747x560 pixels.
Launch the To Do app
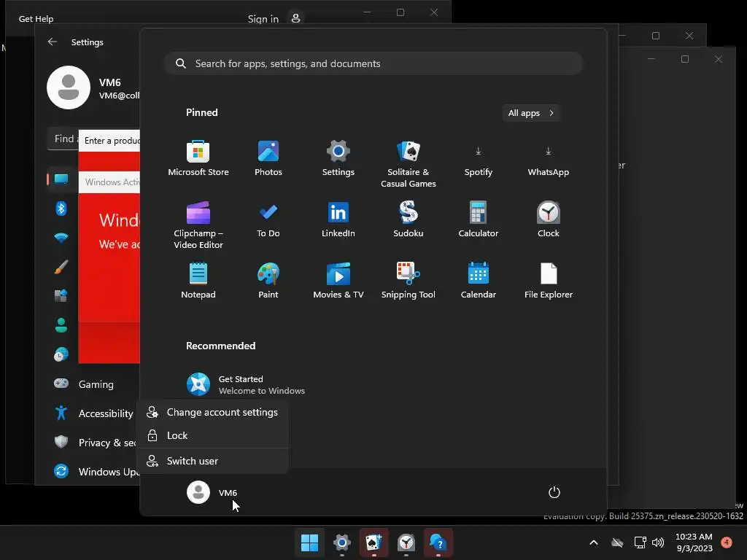(268, 219)
